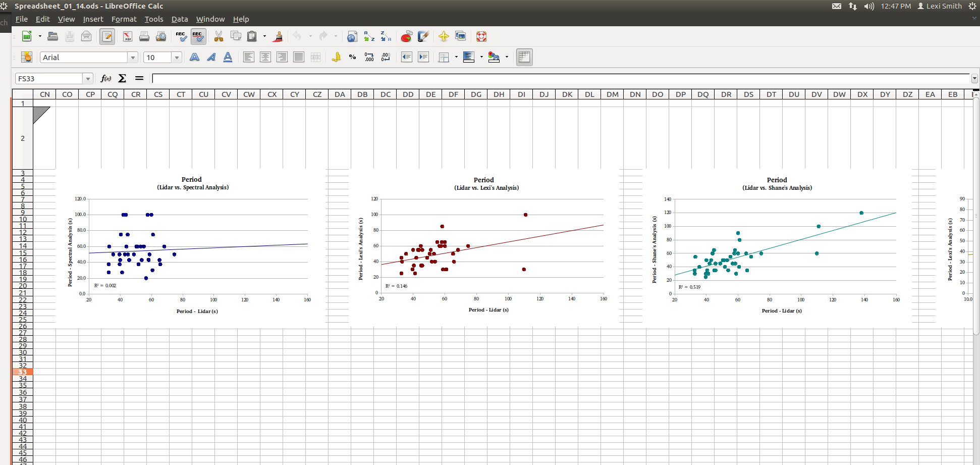Image resolution: width=980 pixels, height=465 pixels.
Task: Open the Edit menu
Action: 42,19
